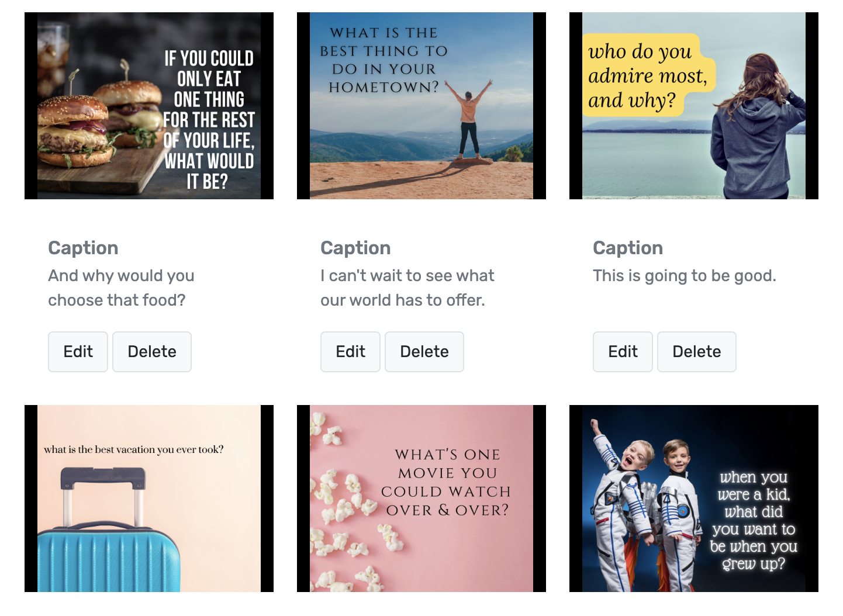843x616 pixels.
Task: Delete the burger food question card
Action: (x=152, y=352)
